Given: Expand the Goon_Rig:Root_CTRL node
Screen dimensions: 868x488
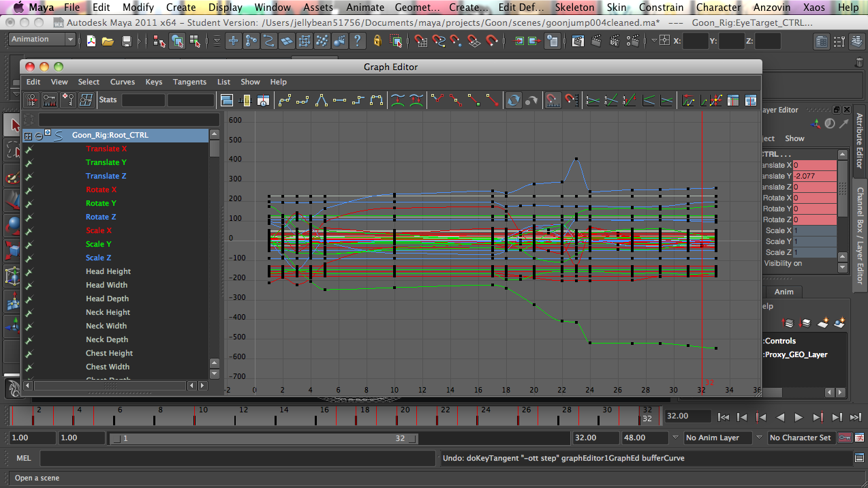Looking at the screenshot, I should click(x=28, y=136).
